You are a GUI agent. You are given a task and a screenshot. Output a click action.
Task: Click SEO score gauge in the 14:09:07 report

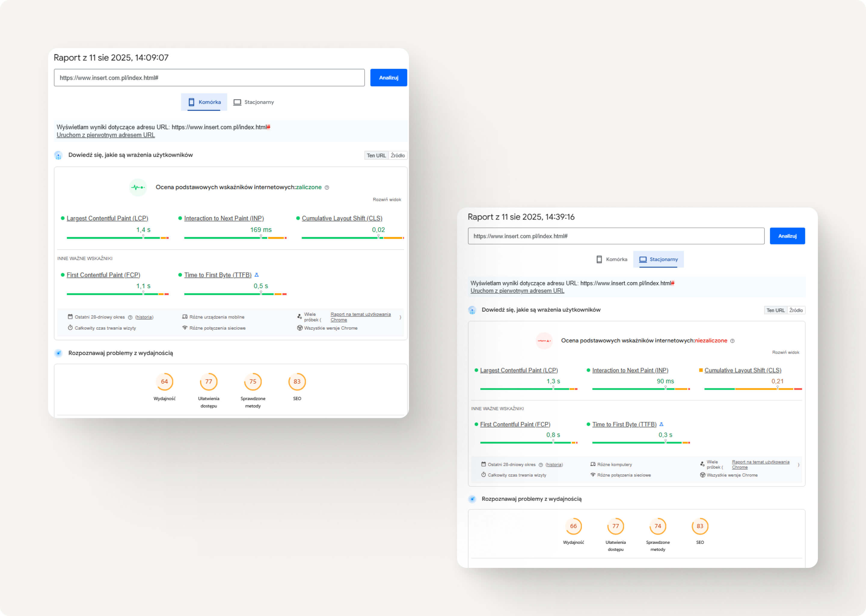click(x=297, y=382)
